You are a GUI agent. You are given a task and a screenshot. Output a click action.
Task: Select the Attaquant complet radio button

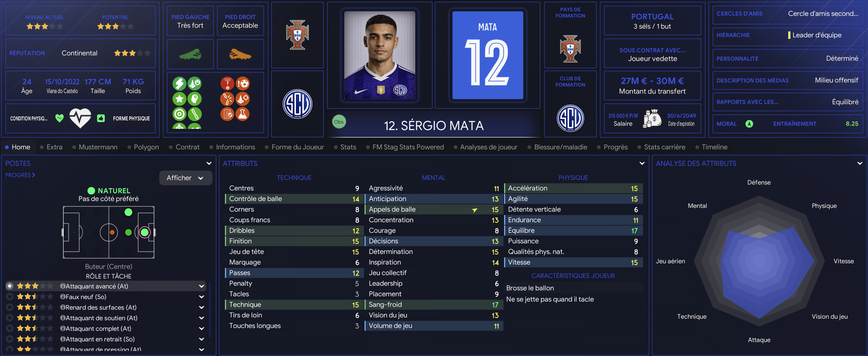pyautogui.click(x=10, y=328)
